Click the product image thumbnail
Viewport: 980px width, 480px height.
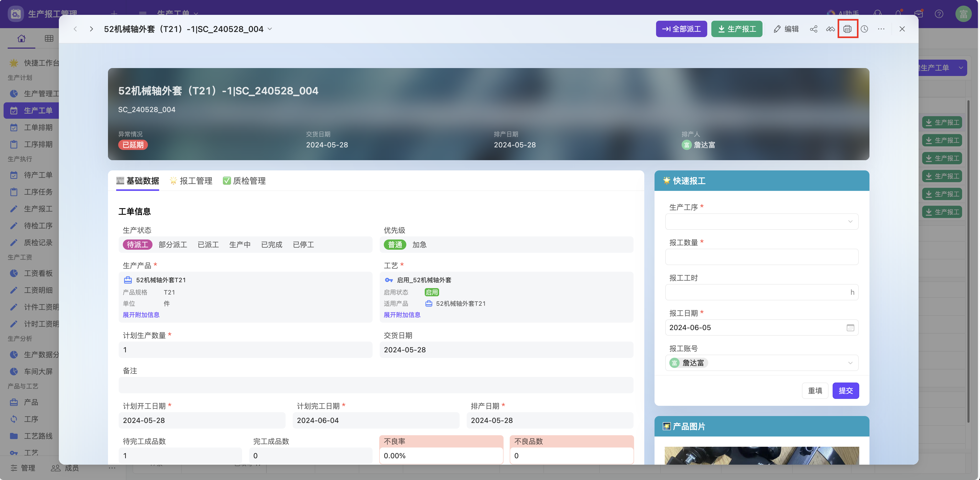(x=762, y=456)
